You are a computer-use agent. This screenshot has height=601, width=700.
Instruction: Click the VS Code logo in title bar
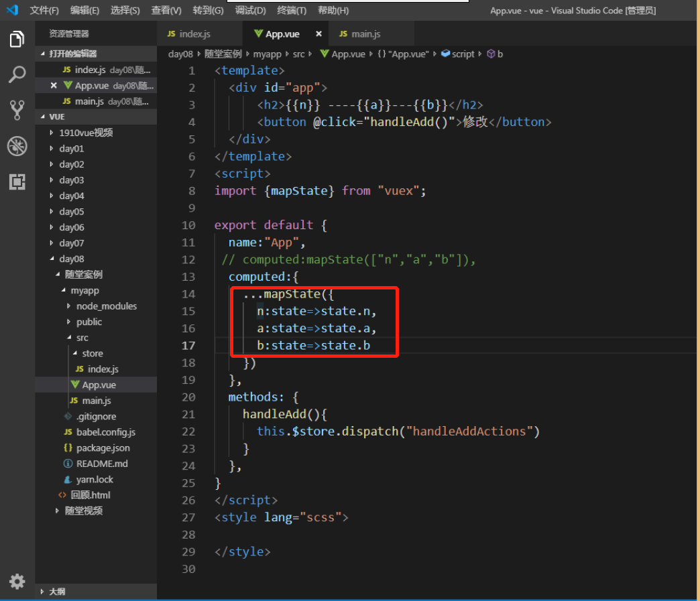[x=13, y=10]
